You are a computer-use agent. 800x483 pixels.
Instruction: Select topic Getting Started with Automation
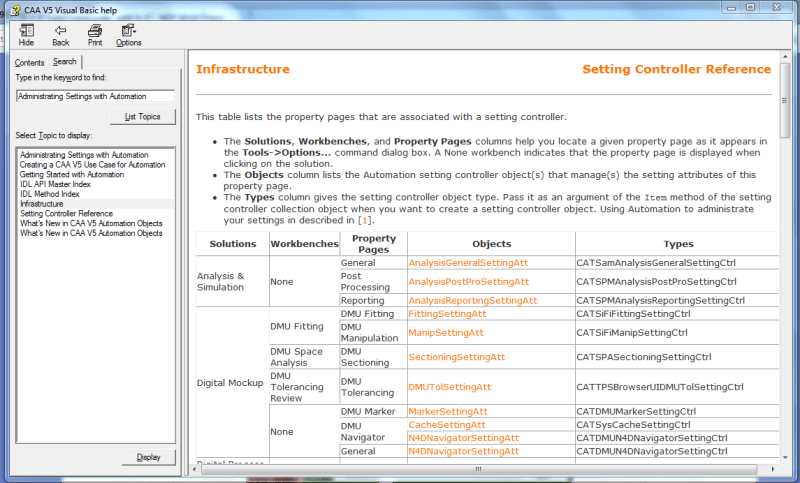pos(72,174)
